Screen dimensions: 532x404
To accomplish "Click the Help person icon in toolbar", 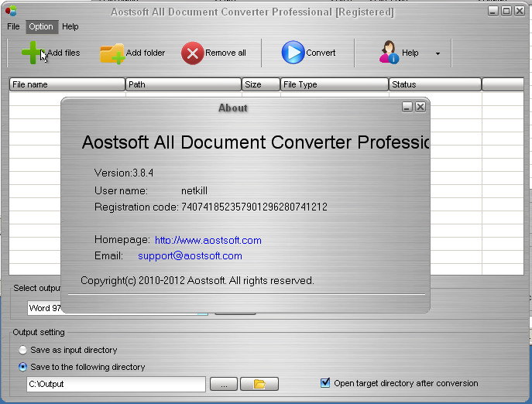I will pyautogui.click(x=389, y=52).
